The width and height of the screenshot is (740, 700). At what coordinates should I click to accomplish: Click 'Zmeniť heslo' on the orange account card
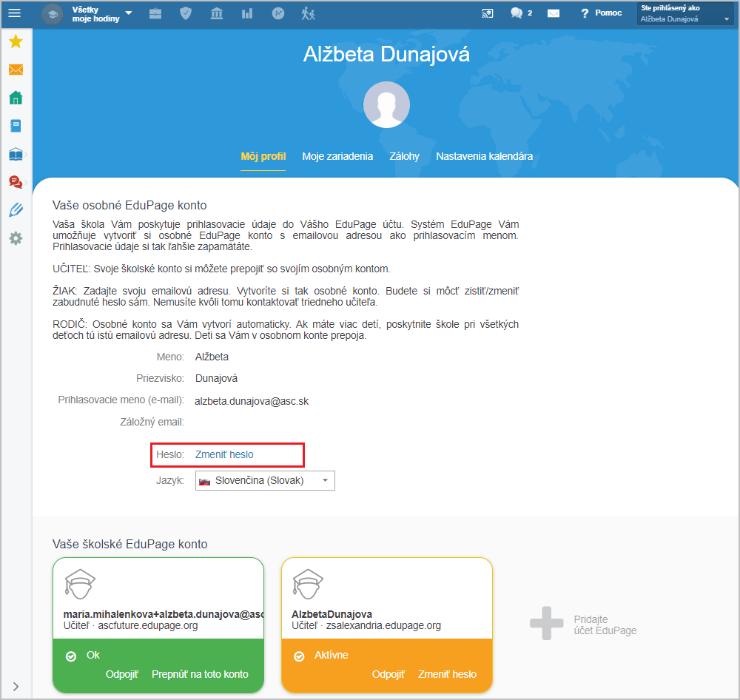(447, 674)
